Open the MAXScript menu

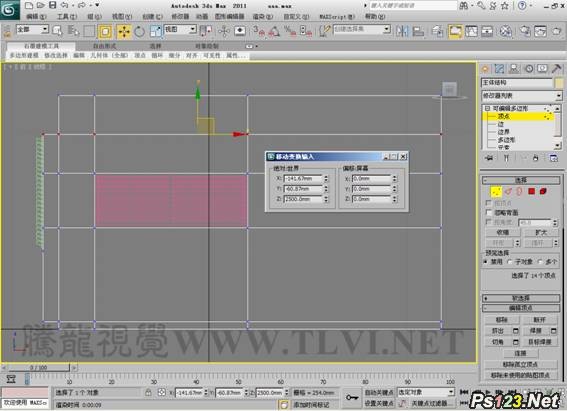point(337,17)
